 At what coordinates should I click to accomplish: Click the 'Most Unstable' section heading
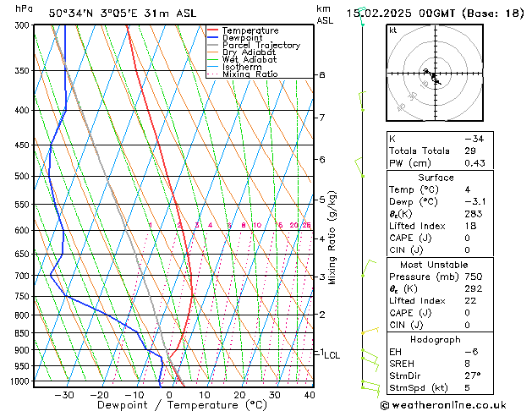(434, 265)
